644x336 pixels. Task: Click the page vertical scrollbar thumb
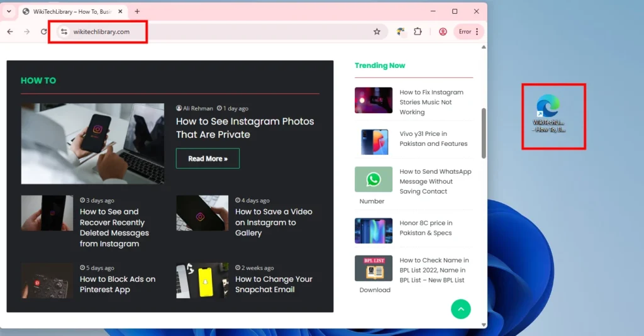coord(484,133)
